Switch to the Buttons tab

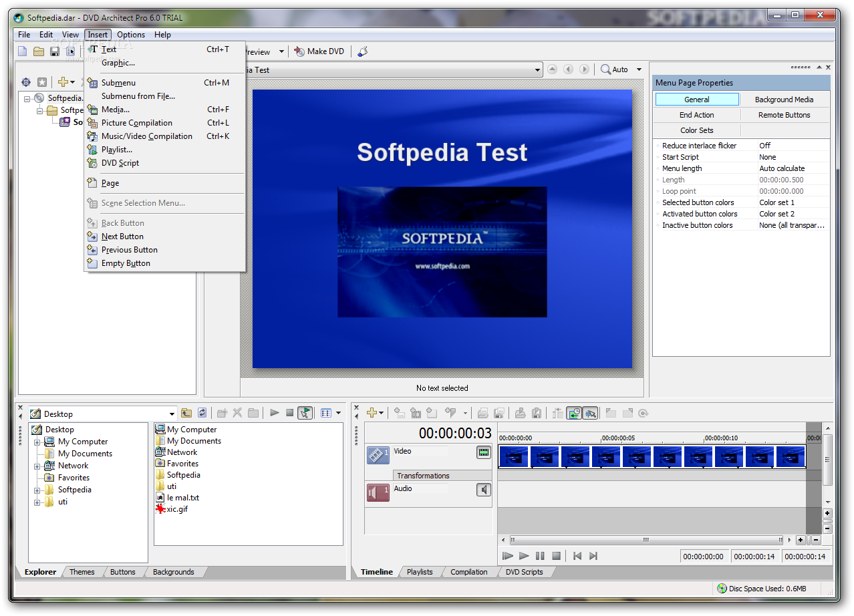click(x=123, y=572)
